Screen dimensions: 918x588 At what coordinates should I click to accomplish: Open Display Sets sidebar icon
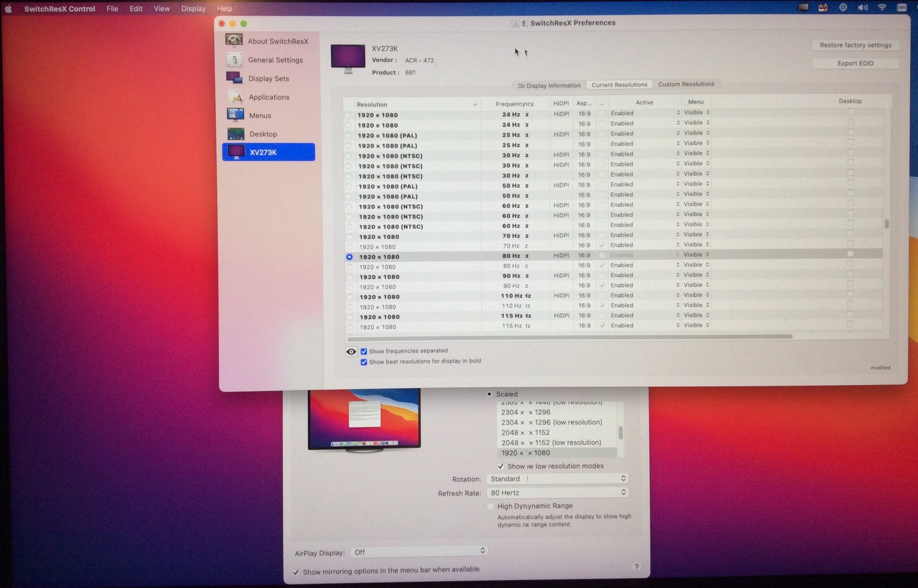pyautogui.click(x=235, y=78)
